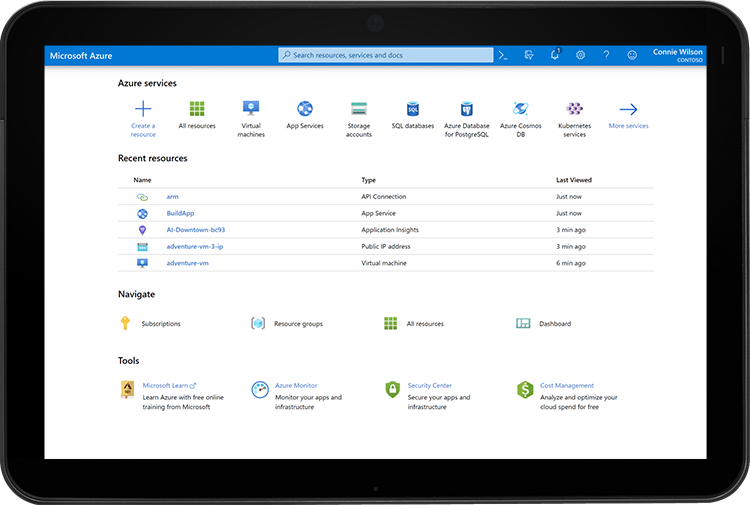Click the Dashboard label in Navigate
This screenshot has height=505, width=750.
pos(555,324)
